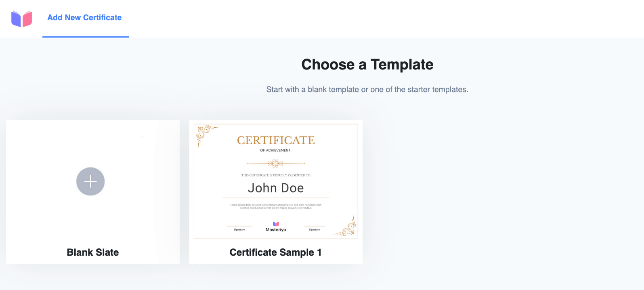The image size is (644, 290).
Task: Click the lorem ipsum paragraph on certificate
Action: click(276, 206)
